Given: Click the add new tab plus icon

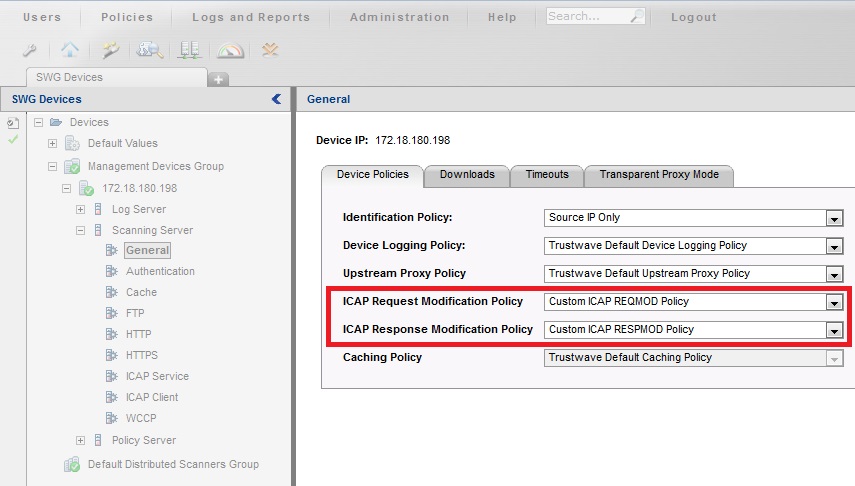Looking at the screenshot, I should pyautogui.click(x=219, y=78).
